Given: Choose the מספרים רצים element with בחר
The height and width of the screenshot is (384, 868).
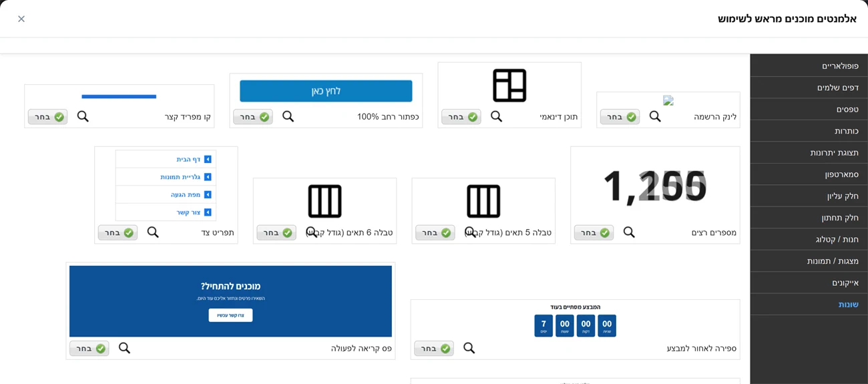Looking at the screenshot, I should click(594, 232).
